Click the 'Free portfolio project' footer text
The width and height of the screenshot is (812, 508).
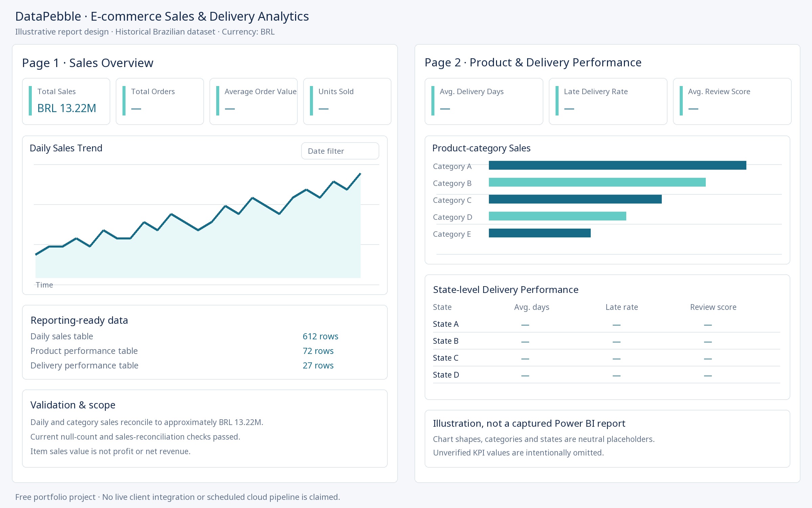(x=178, y=497)
